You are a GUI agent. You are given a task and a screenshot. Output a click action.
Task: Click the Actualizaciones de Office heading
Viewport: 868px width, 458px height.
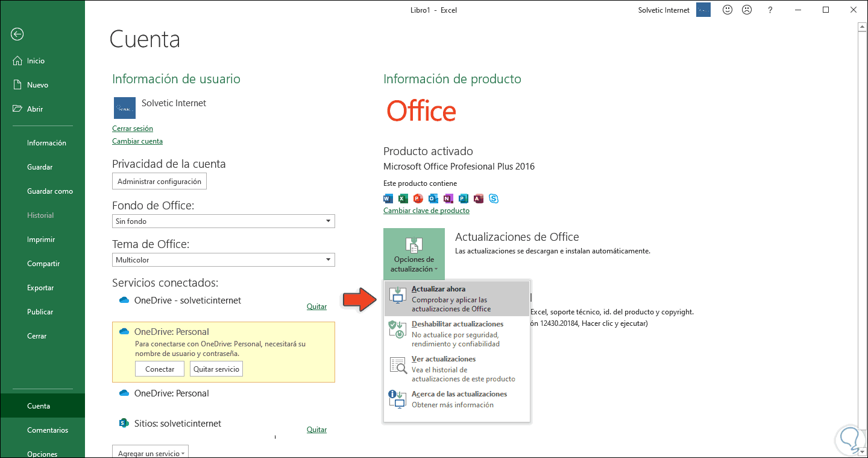[x=517, y=237]
